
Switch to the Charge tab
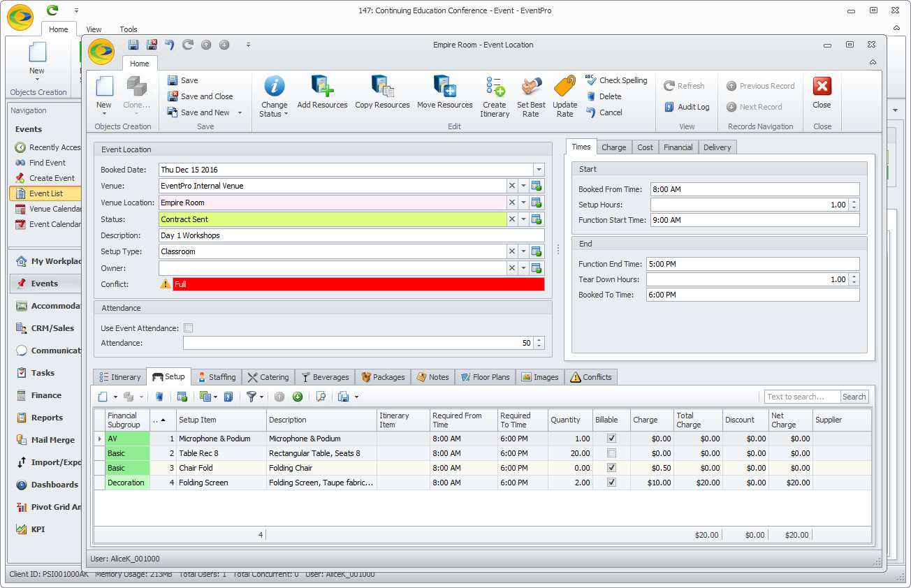(614, 147)
